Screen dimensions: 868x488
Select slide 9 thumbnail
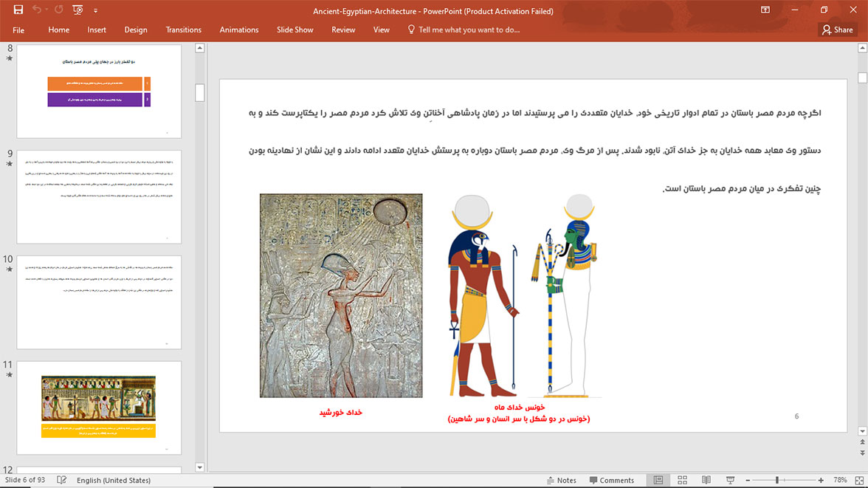click(x=99, y=196)
